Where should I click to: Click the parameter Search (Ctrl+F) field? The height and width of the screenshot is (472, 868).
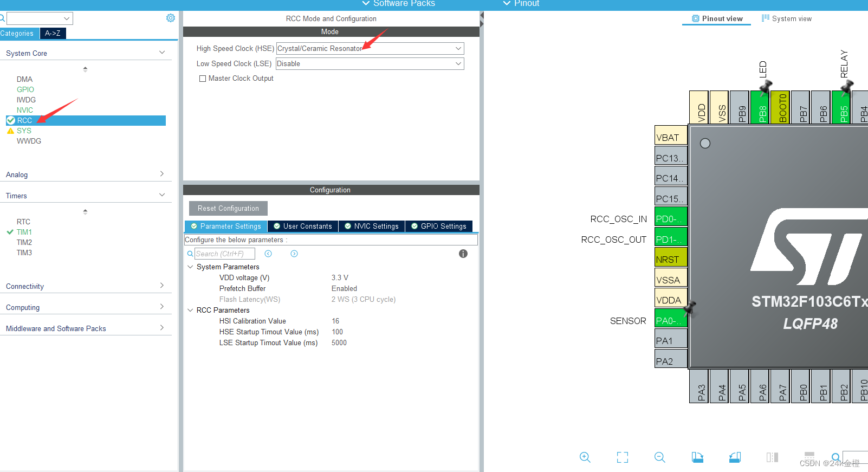click(x=225, y=254)
